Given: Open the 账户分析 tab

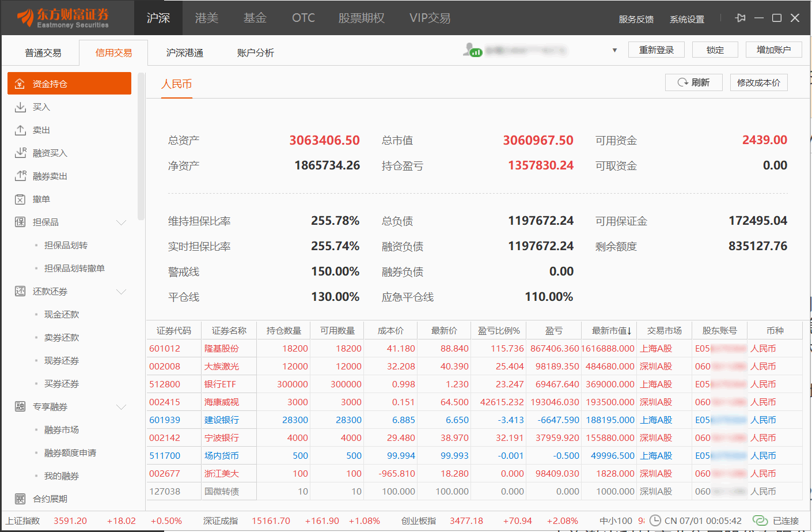Looking at the screenshot, I should [256, 53].
